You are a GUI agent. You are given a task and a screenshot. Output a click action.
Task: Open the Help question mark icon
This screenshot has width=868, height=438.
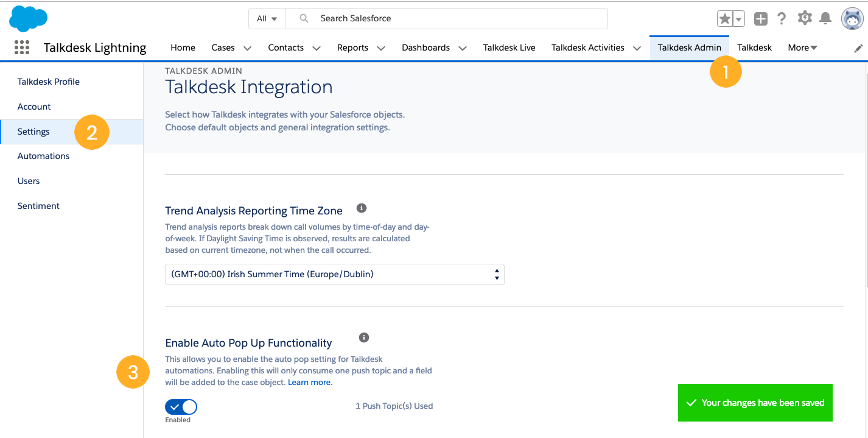pyautogui.click(x=782, y=18)
